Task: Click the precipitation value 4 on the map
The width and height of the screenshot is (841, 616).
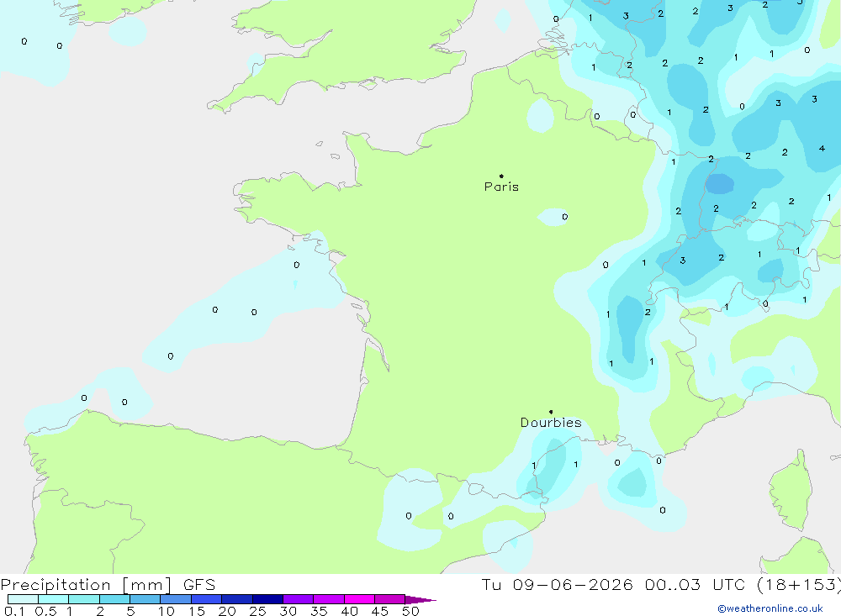Action: (822, 149)
